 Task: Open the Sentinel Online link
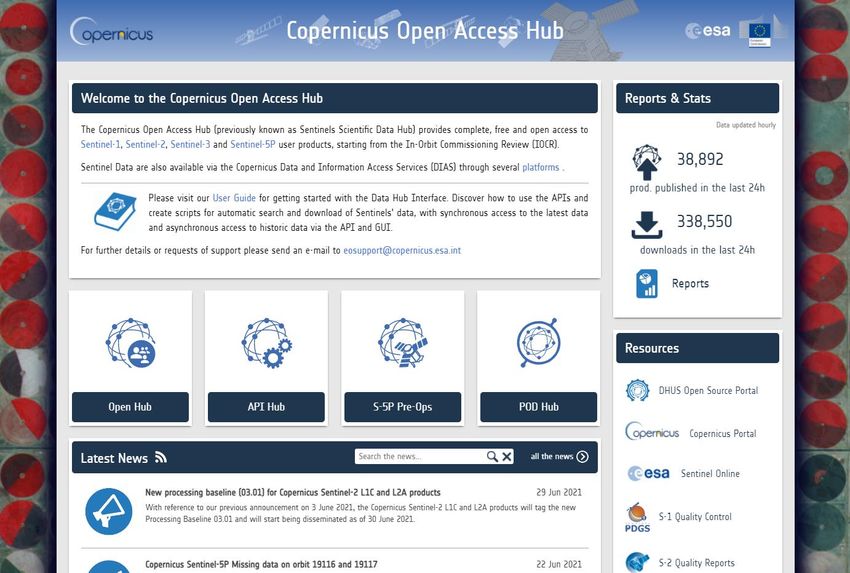(x=710, y=474)
